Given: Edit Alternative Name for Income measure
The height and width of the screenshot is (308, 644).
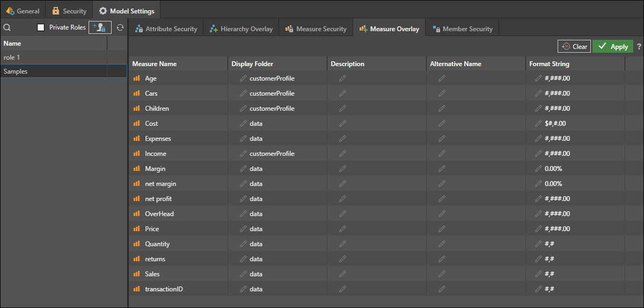Looking at the screenshot, I should [x=442, y=154].
